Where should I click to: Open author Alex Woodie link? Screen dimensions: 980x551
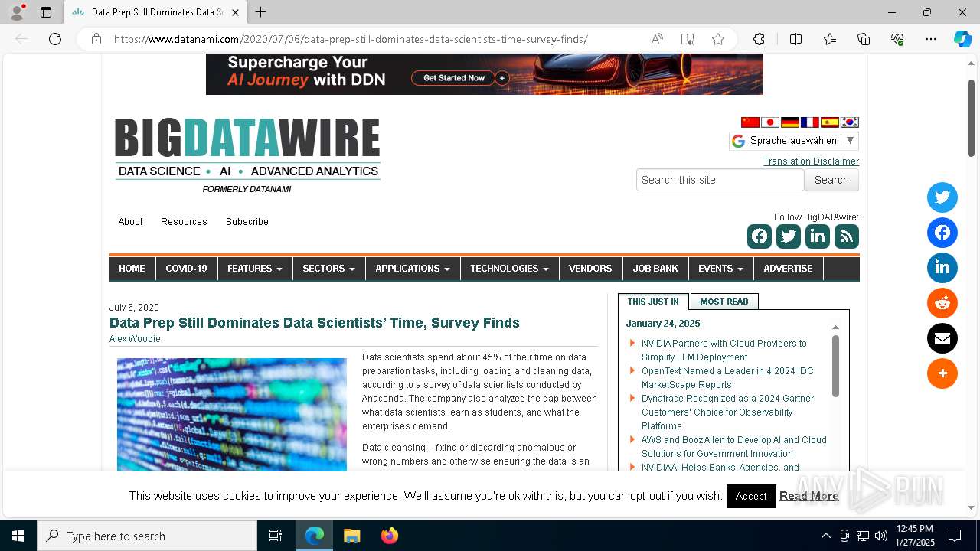click(x=135, y=339)
